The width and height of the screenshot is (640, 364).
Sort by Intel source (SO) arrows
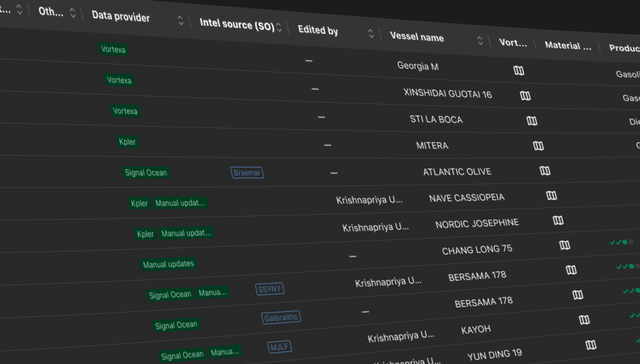279,27
